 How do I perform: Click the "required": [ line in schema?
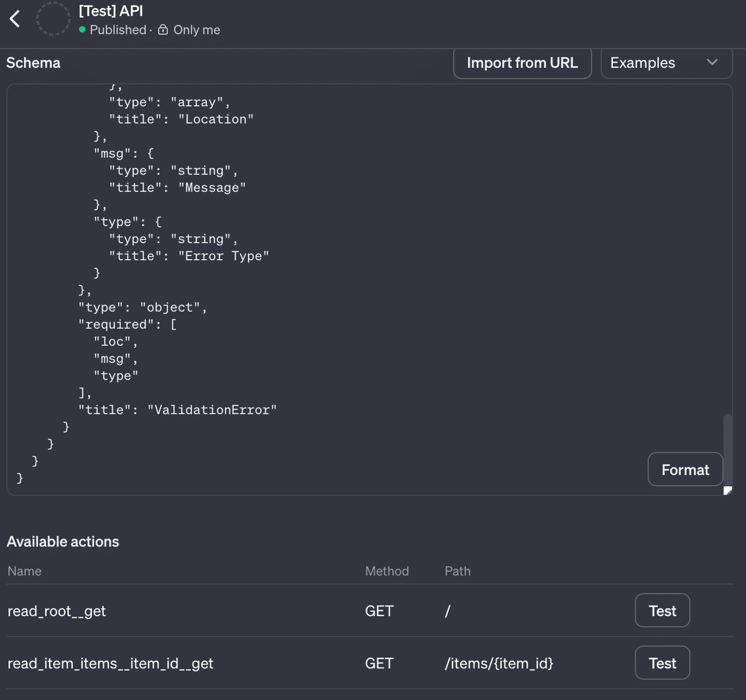coord(127,325)
